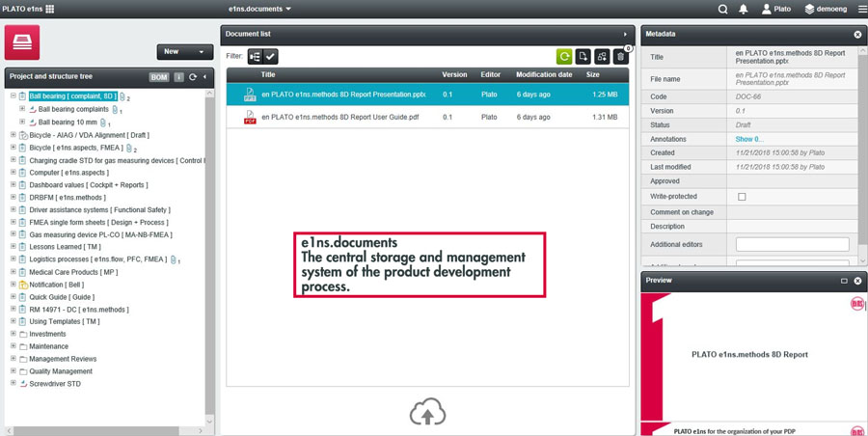
Task: Sort by Size column header
Action: click(593, 75)
